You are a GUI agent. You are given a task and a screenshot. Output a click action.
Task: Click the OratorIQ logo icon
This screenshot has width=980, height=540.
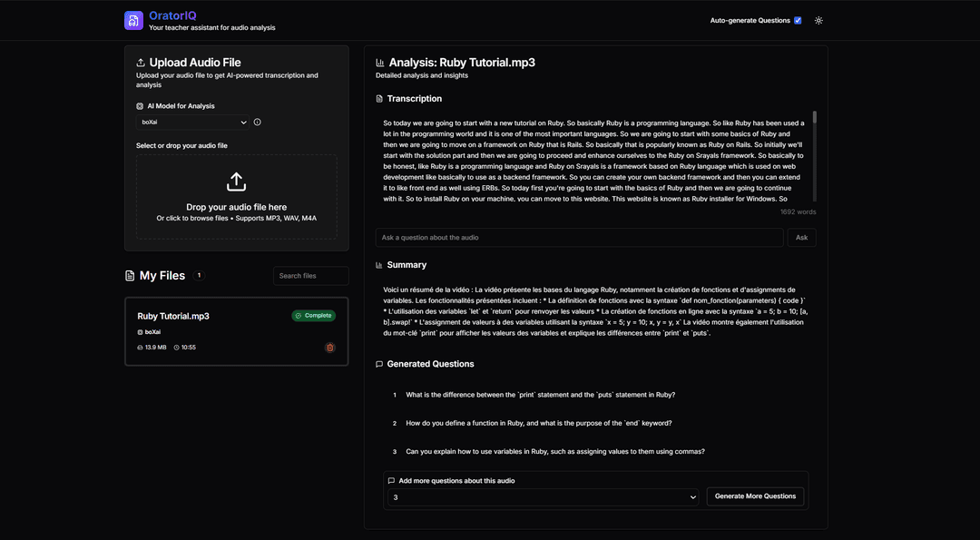pos(133,21)
